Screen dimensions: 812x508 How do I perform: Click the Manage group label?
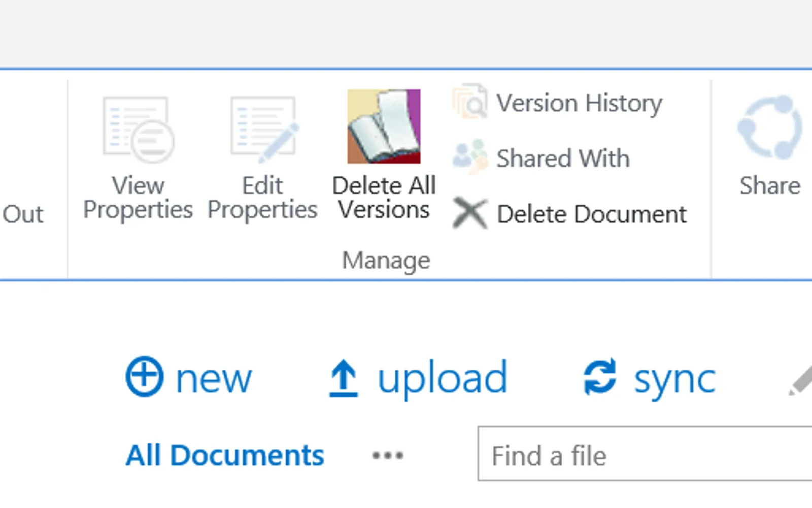click(x=386, y=261)
